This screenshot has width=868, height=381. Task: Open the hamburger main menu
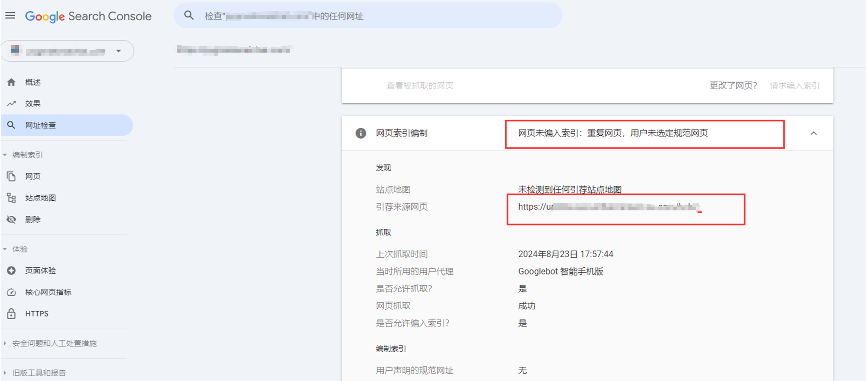coord(10,15)
